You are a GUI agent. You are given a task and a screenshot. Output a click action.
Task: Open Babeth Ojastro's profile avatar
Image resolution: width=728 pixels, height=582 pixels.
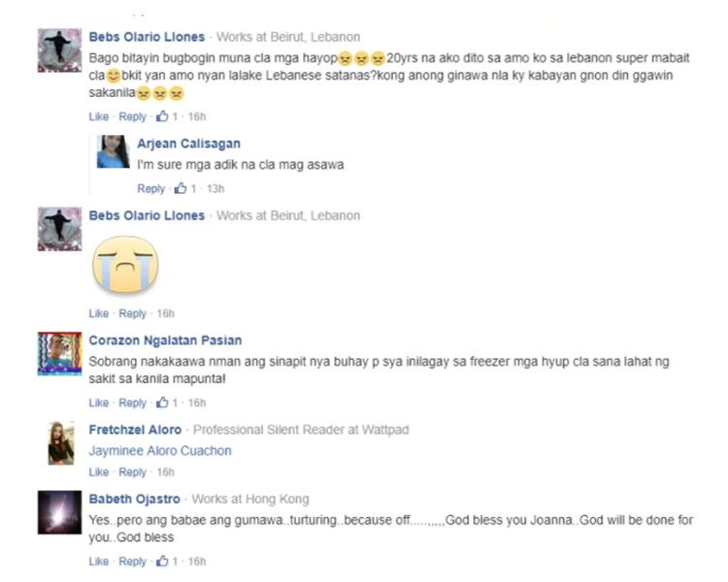pos(59,512)
